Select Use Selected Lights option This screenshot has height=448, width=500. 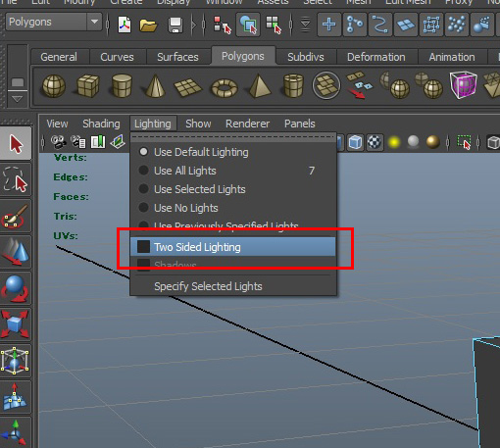tap(233, 189)
